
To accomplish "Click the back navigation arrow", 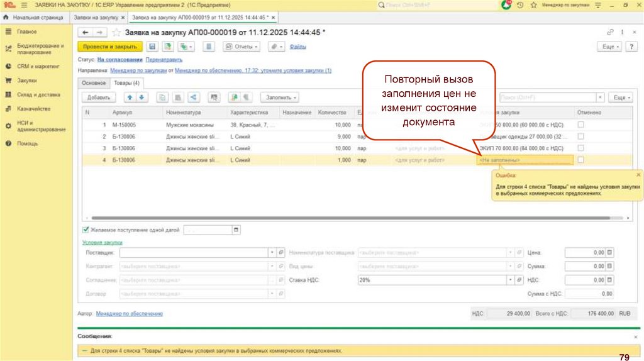I will pyautogui.click(x=86, y=32).
